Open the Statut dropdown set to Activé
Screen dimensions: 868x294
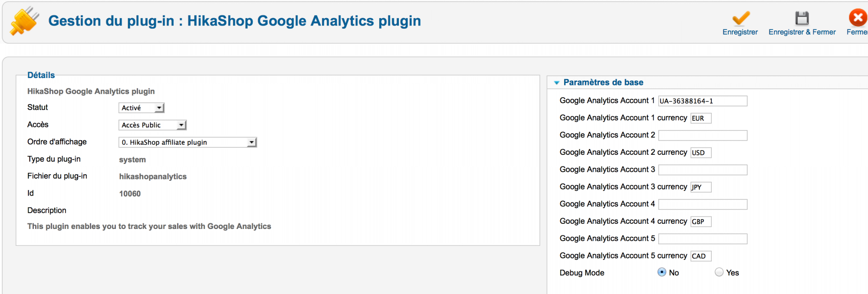point(141,108)
